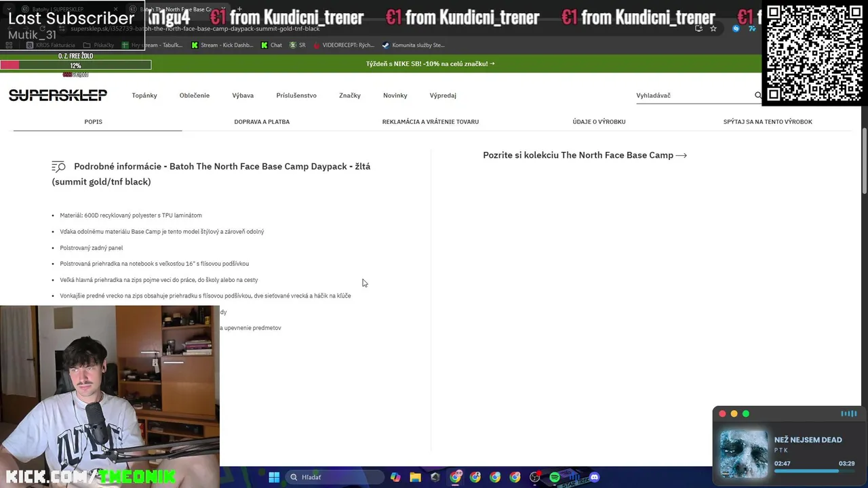Open the Chat bookmark
The image size is (868, 488).
[271, 45]
